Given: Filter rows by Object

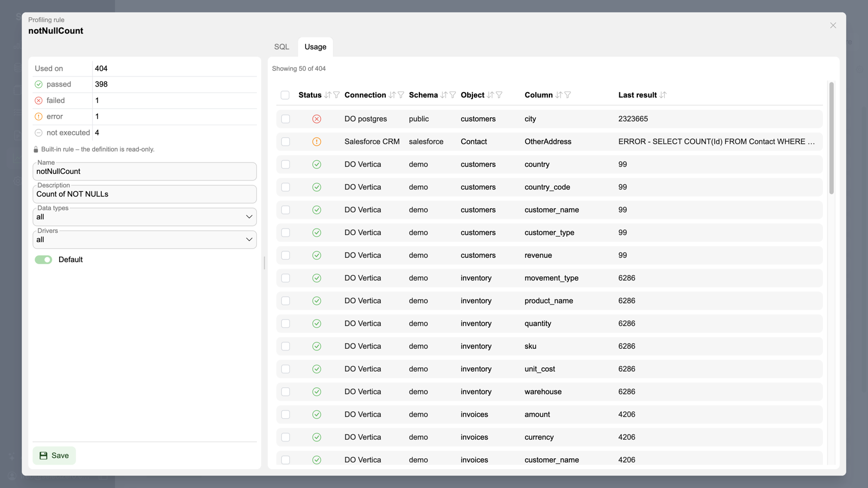Looking at the screenshot, I should coord(499,95).
